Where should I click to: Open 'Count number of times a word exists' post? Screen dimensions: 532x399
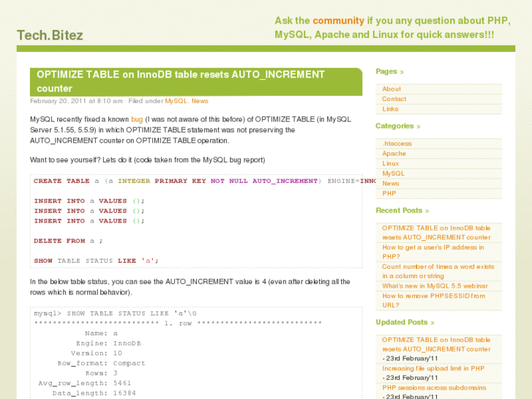pos(438,272)
